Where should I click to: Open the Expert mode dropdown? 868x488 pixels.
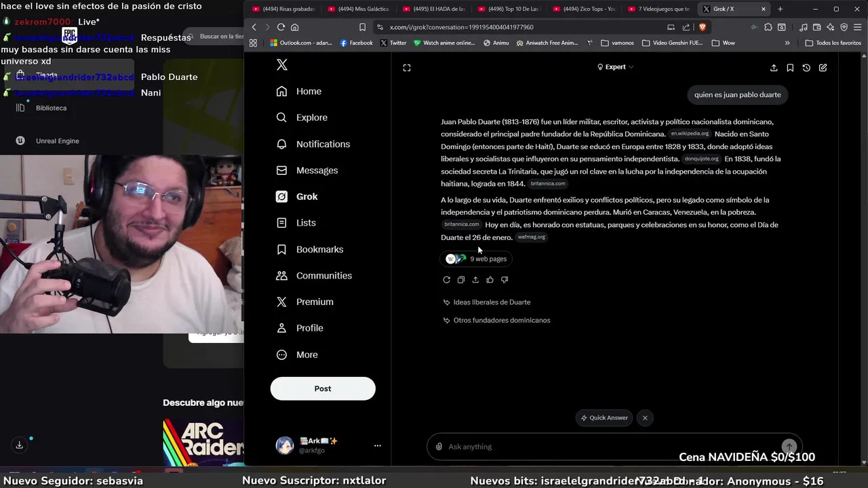[616, 67]
